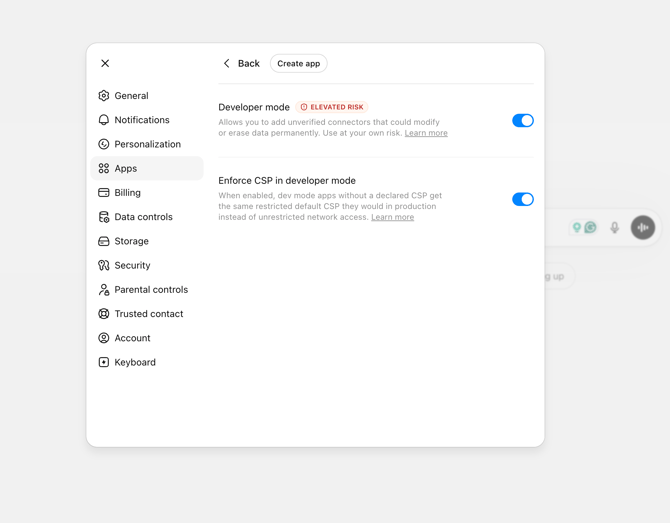The height and width of the screenshot is (523, 670).
Task: Click the Enforce CSP in developer mode heading
Action: [x=287, y=181]
